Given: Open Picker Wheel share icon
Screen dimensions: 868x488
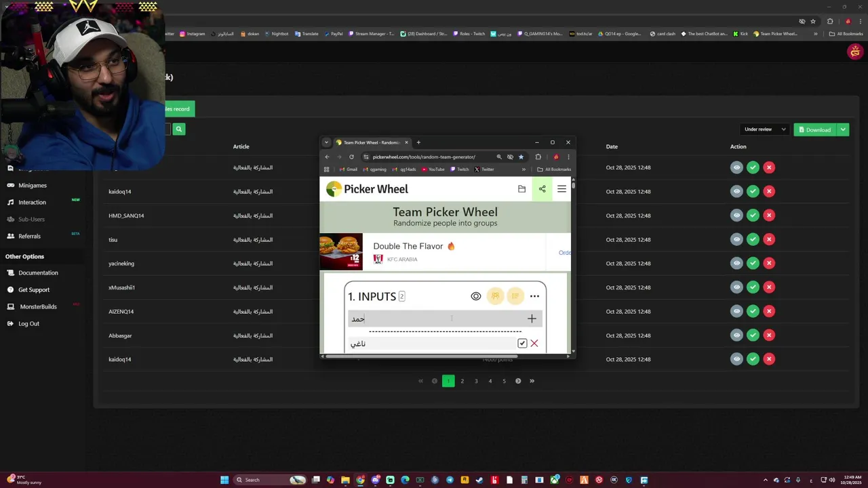Looking at the screenshot, I should point(542,189).
